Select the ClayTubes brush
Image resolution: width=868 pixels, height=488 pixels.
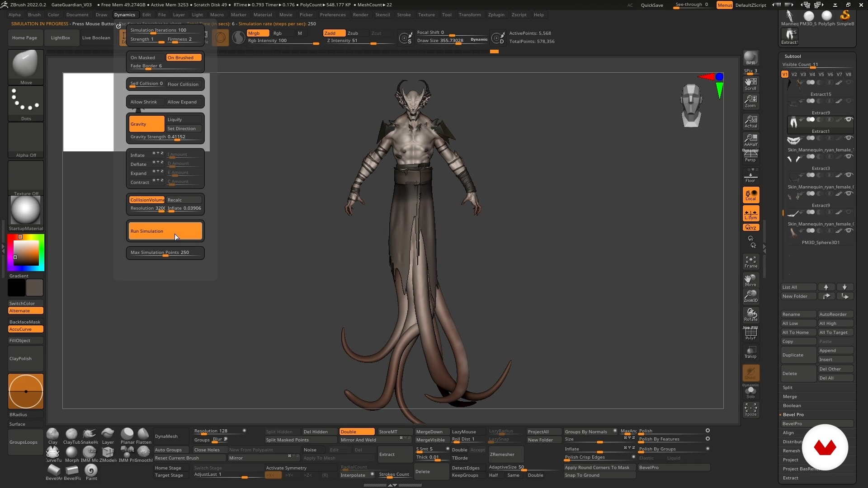[71, 436]
